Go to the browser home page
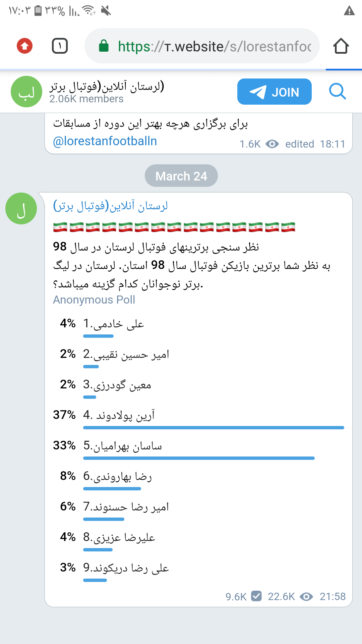362x644 pixels. [x=341, y=46]
